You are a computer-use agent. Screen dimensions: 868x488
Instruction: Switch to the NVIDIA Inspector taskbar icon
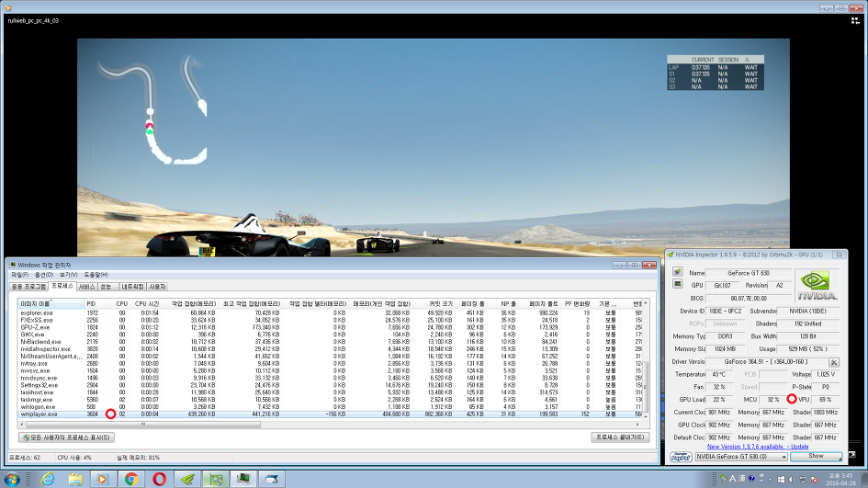[187, 479]
